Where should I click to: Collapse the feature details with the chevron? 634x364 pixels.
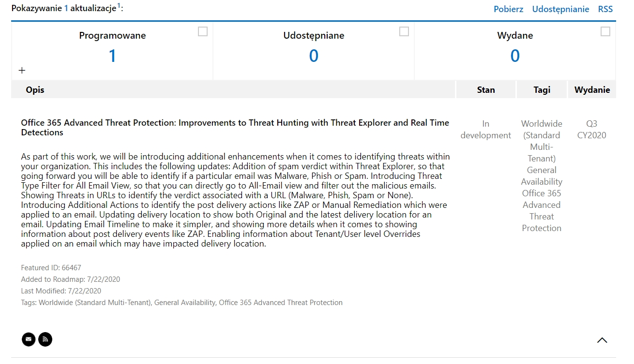602,340
